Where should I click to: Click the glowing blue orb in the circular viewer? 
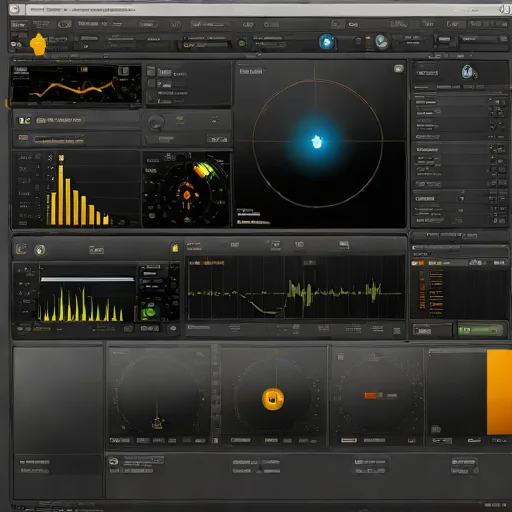pos(317,142)
